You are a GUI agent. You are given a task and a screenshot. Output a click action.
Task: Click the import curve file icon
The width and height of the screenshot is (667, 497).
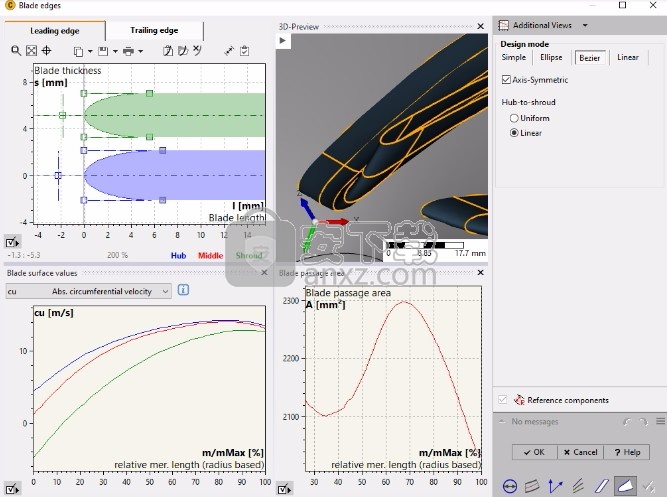click(168, 51)
